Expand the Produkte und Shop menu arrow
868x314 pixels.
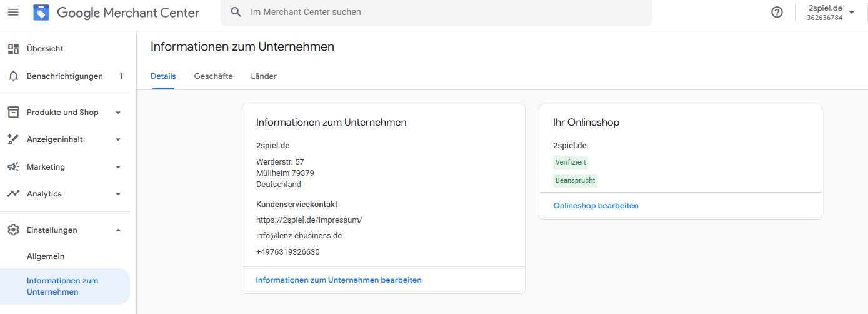pyautogui.click(x=118, y=113)
